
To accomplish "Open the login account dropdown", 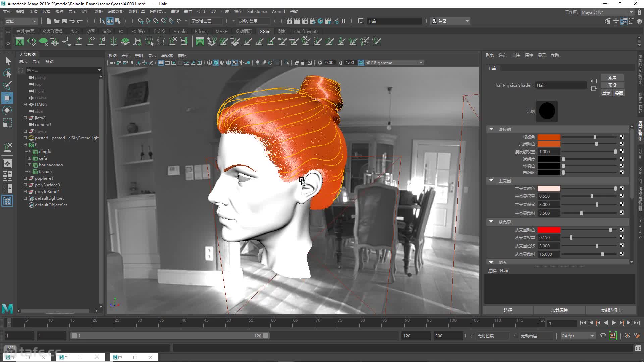I will pyautogui.click(x=450, y=21).
